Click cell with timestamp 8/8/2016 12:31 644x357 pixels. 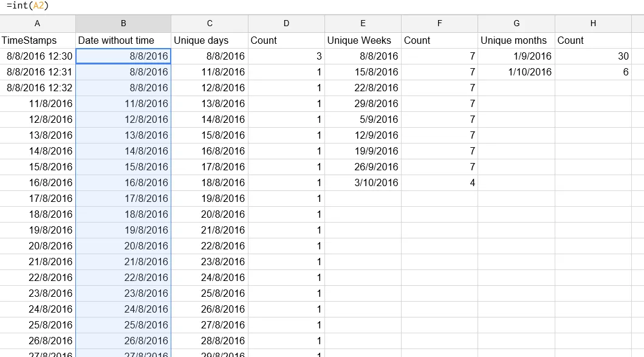(38, 72)
